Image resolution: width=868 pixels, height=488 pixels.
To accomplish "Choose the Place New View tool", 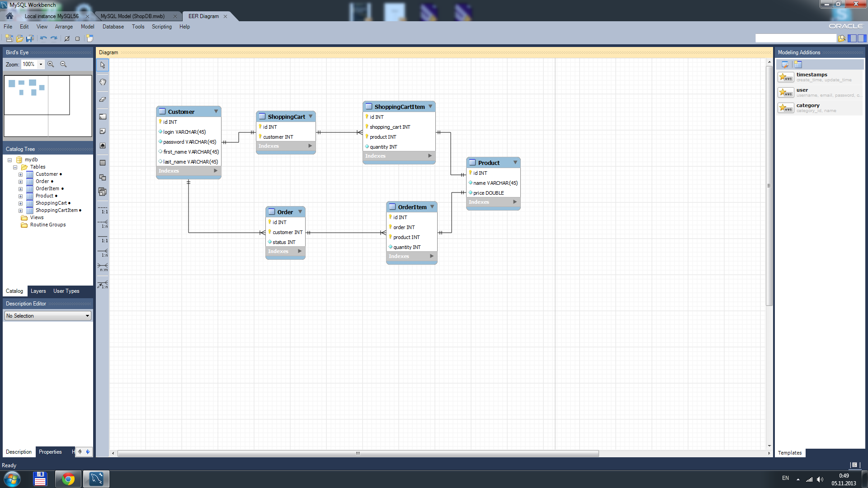I will [x=103, y=178].
